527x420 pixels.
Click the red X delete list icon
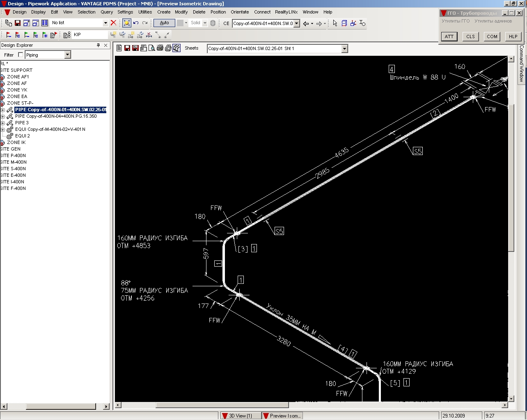point(114,23)
